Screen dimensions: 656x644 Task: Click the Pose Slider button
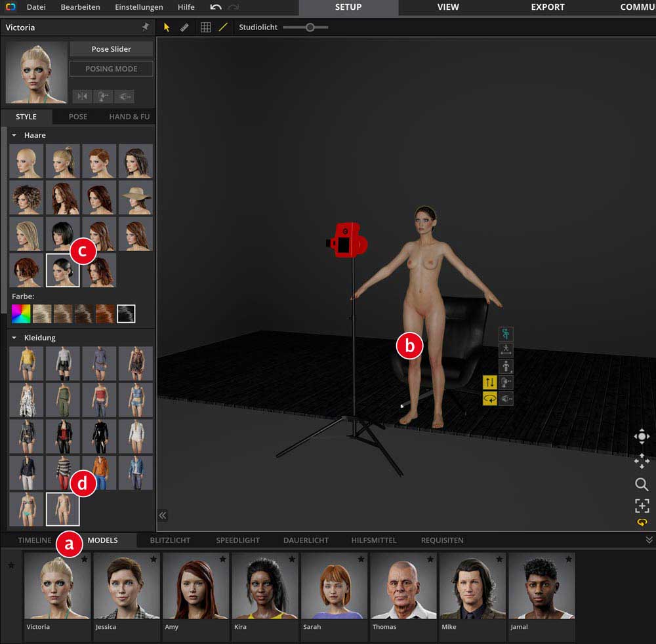[111, 49]
